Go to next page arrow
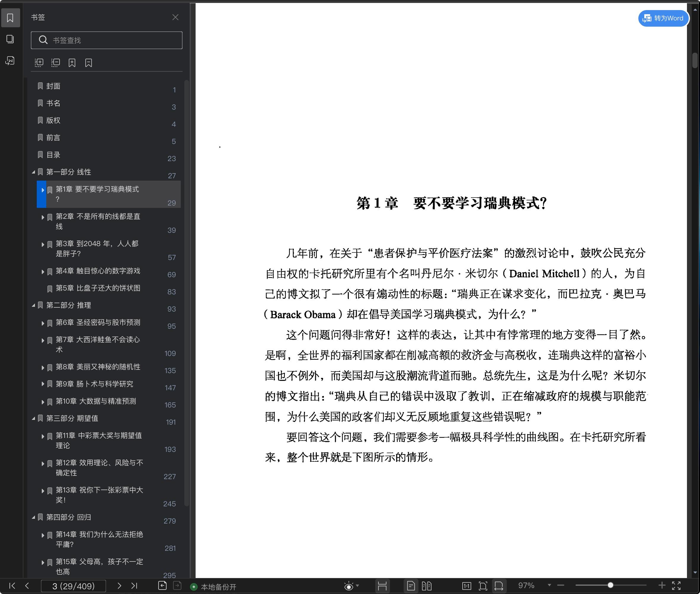Image resolution: width=700 pixels, height=594 pixels. (x=119, y=586)
